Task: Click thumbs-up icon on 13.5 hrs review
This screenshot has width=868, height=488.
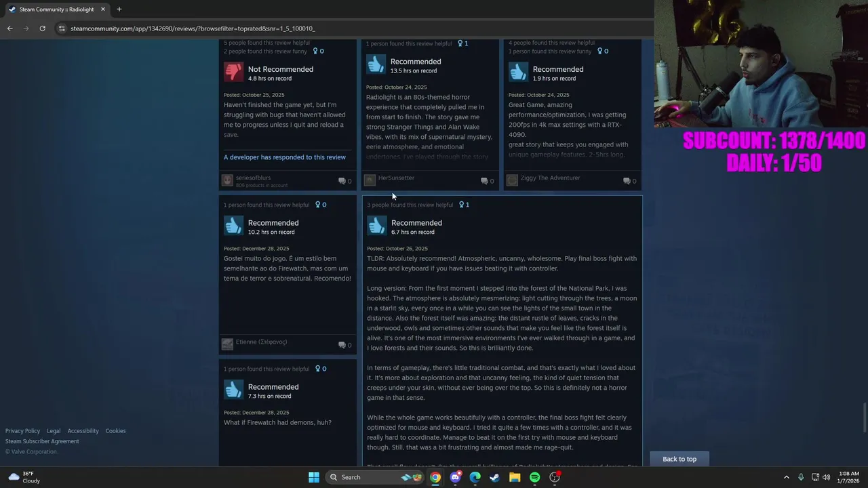Action: click(376, 64)
